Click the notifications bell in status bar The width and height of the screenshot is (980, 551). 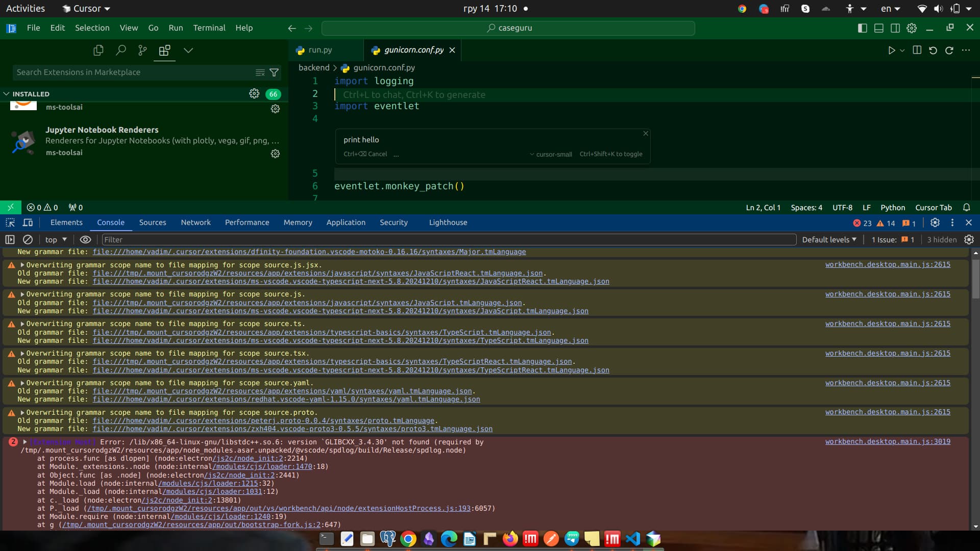pyautogui.click(x=966, y=207)
